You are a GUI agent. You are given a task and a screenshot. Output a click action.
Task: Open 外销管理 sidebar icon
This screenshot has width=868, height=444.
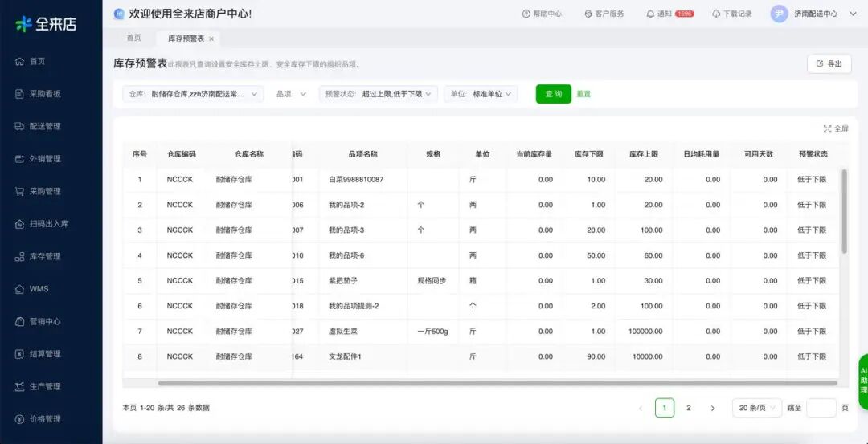pyautogui.click(x=19, y=159)
